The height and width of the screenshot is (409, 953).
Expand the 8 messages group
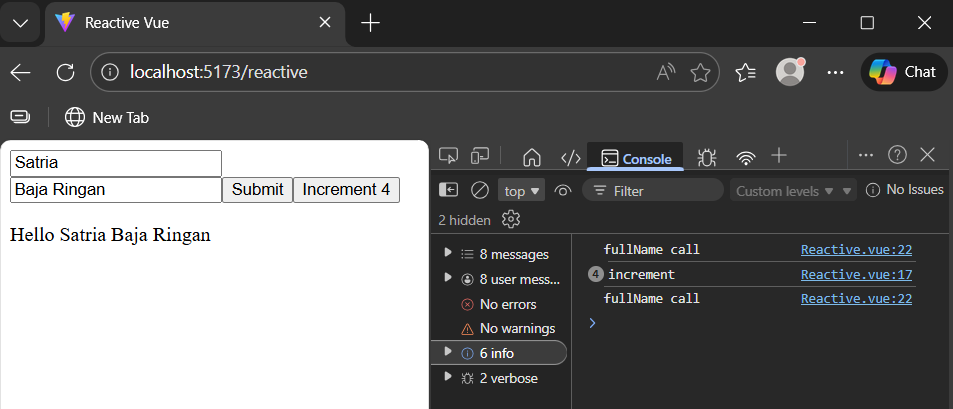coord(449,253)
